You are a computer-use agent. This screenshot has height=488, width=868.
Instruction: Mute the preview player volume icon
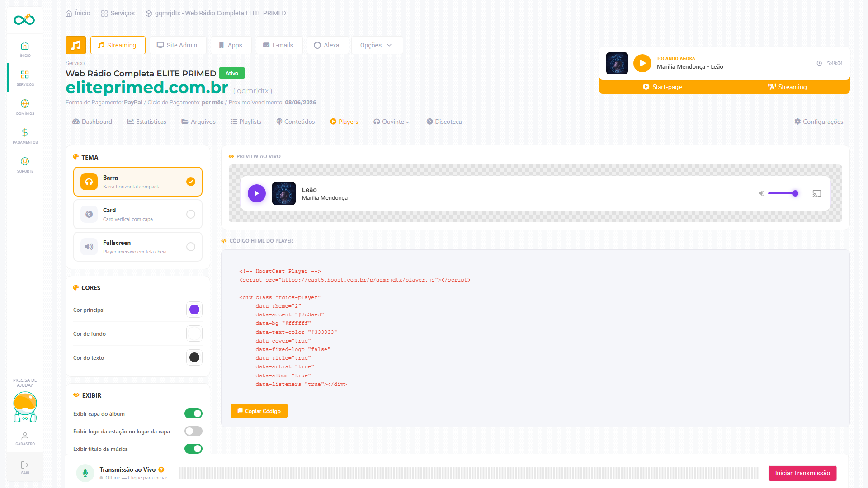coord(761,193)
